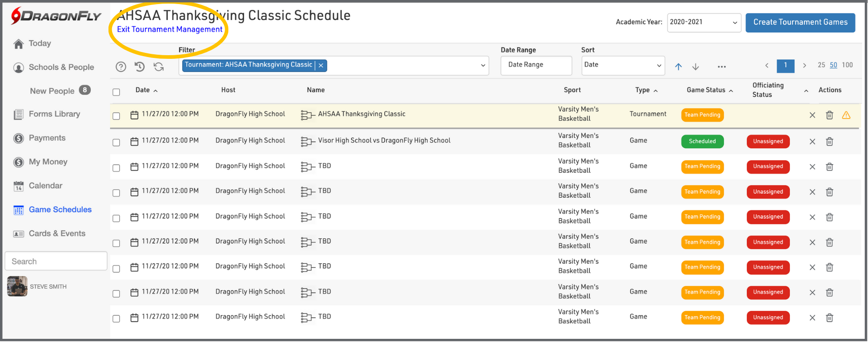
Task: Click the sort ascending up arrow
Action: (678, 67)
